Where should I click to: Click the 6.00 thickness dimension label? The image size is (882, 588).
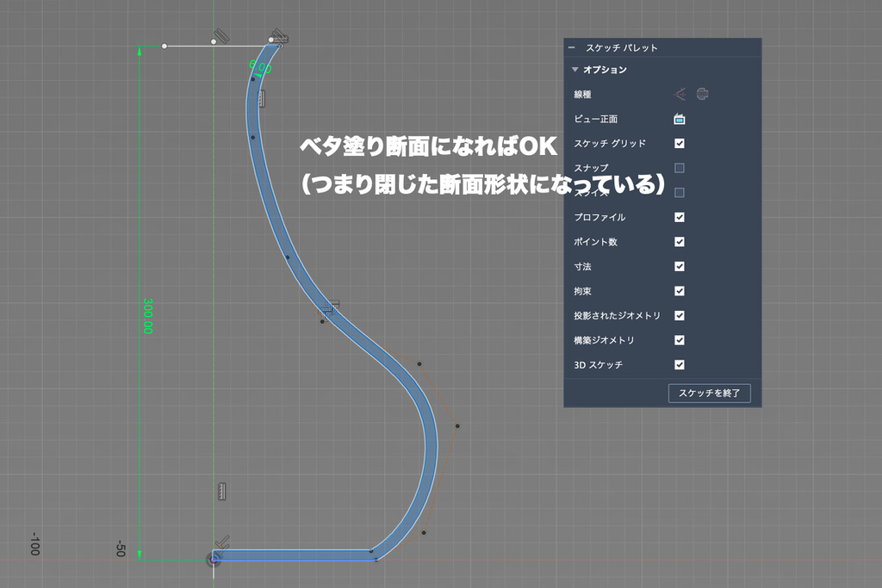pyautogui.click(x=260, y=67)
